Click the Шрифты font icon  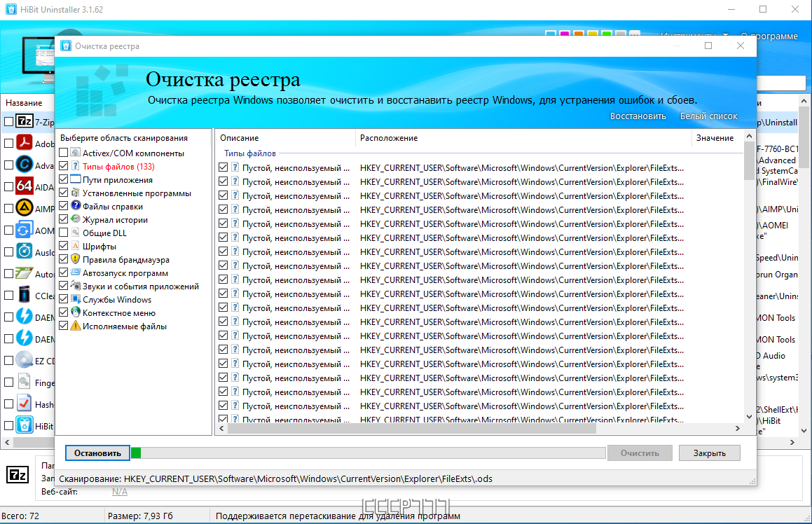[x=76, y=246]
